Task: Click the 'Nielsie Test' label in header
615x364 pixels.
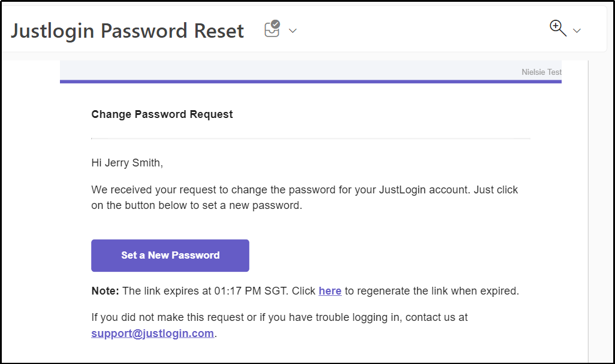Action: 542,72
